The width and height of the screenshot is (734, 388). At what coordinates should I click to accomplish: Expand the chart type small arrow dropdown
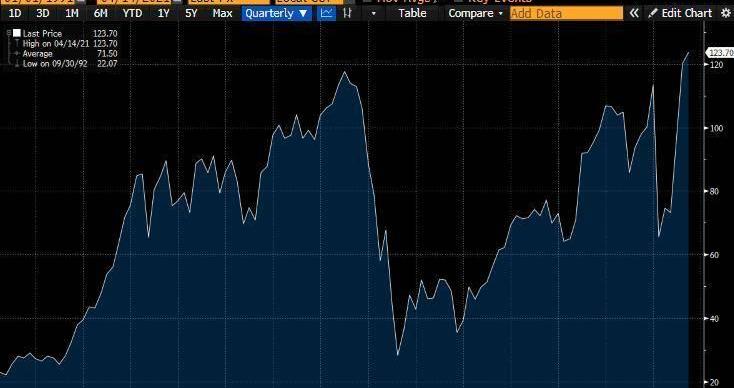click(373, 14)
